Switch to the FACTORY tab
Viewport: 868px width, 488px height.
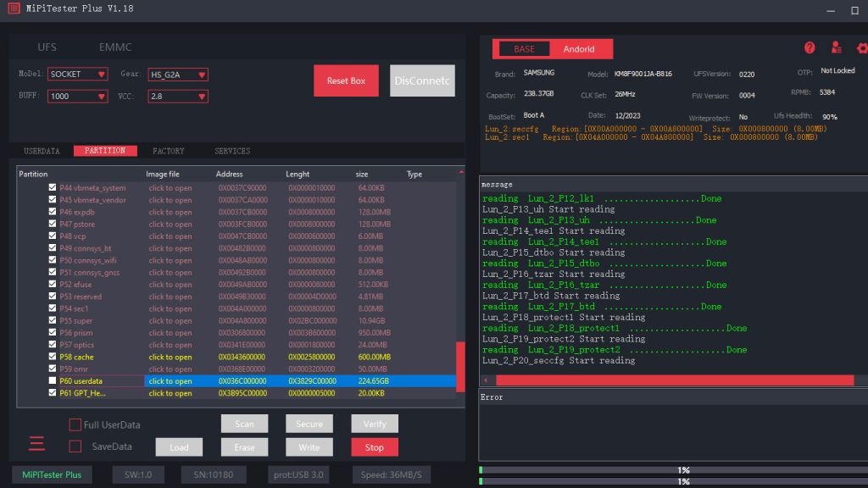[x=168, y=150]
